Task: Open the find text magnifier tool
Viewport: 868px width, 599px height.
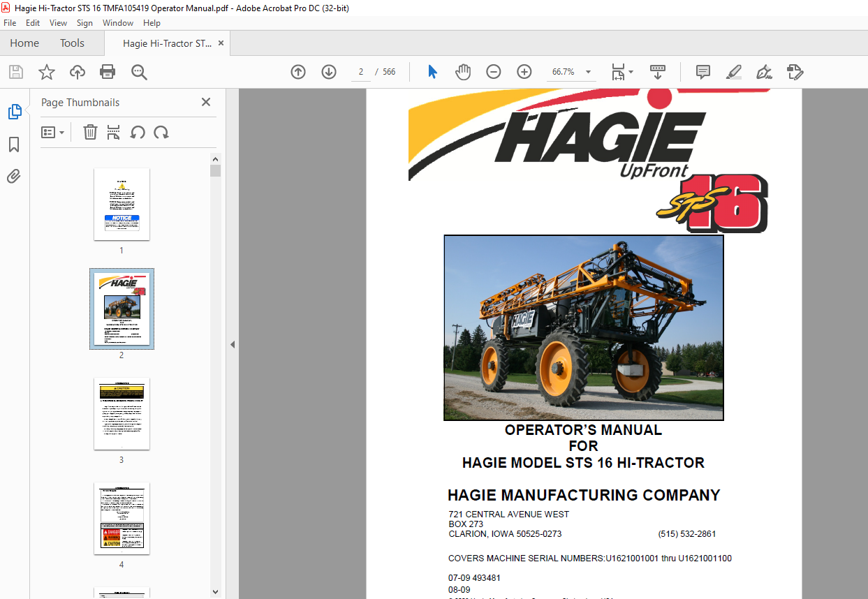Action: [139, 72]
